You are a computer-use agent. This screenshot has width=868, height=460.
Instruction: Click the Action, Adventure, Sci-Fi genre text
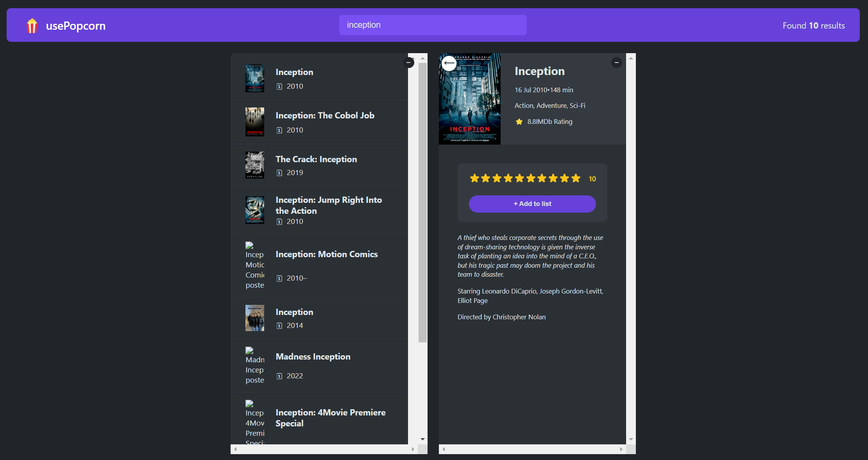[x=550, y=106]
